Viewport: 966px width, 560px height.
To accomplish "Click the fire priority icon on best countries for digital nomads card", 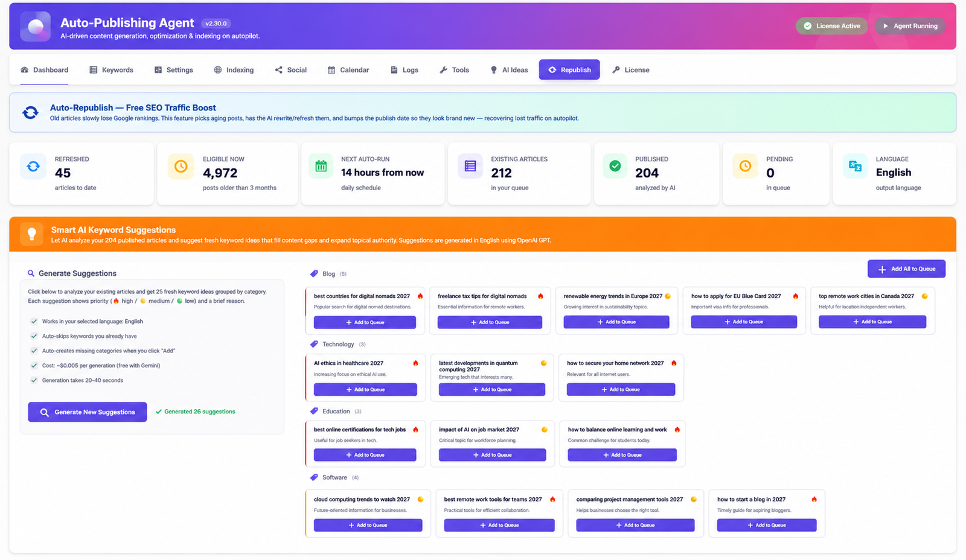I will click(420, 296).
